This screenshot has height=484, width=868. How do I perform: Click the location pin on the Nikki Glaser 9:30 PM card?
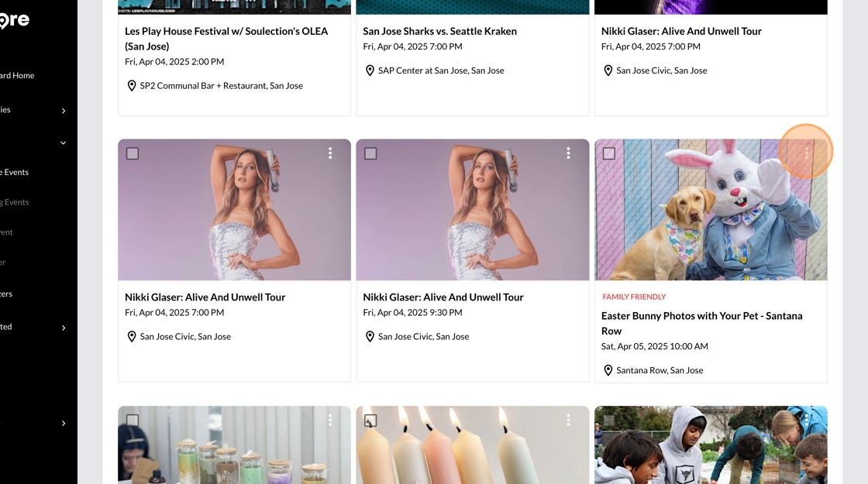pyautogui.click(x=370, y=337)
